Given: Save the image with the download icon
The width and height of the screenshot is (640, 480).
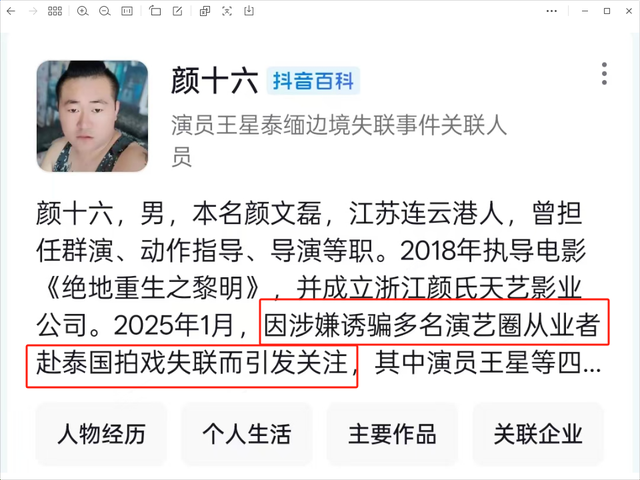Looking at the screenshot, I should (x=249, y=11).
